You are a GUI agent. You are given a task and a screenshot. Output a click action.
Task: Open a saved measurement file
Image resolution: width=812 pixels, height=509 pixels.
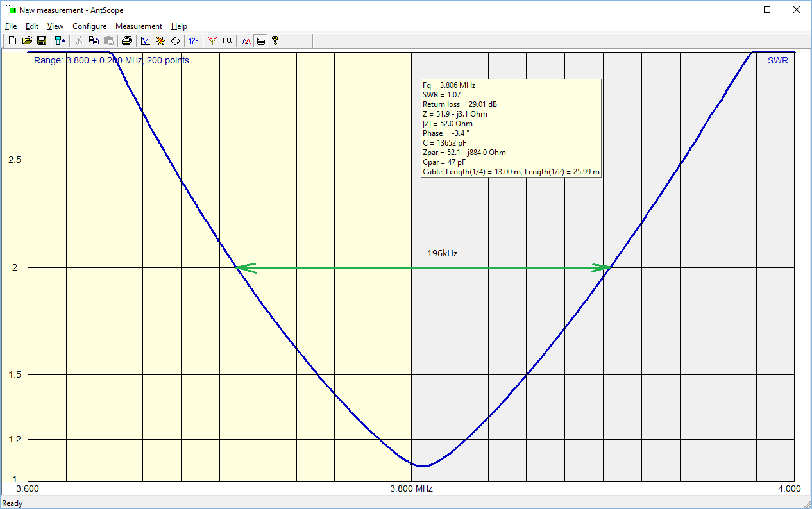pos(27,41)
